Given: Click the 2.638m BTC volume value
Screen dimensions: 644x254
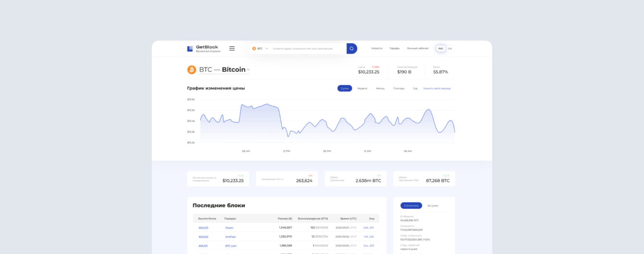Looking at the screenshot, I should click(x=368, y=181).
